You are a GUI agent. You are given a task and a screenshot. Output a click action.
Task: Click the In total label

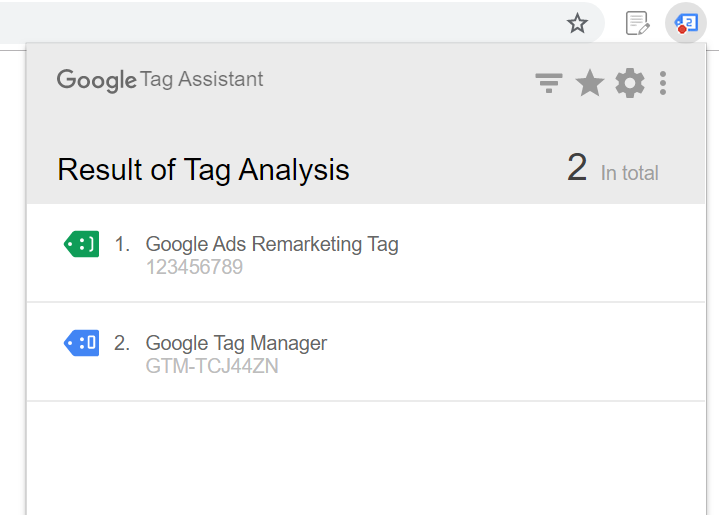[629, 173]
